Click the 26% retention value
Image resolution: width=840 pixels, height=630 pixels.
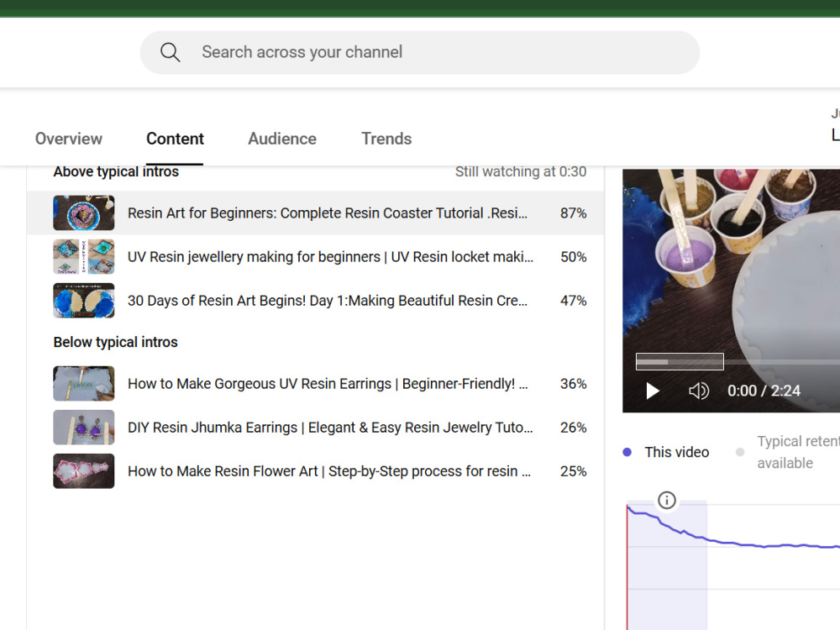point(573,428)
